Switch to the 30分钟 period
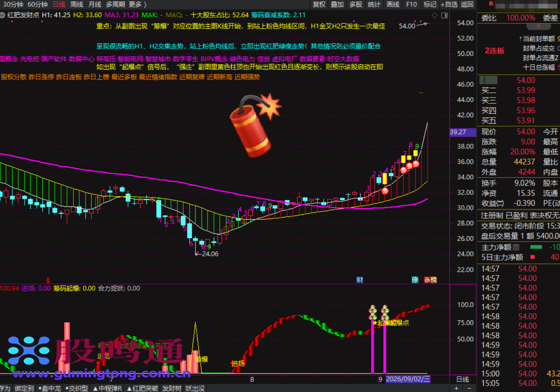Image resolution: width=560 pixels, height=392 pixels. click(13, 4)
